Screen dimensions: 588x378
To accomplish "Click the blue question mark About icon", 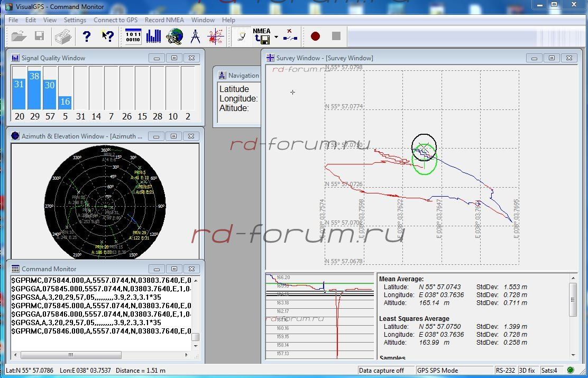I will [x=87, y=36].
